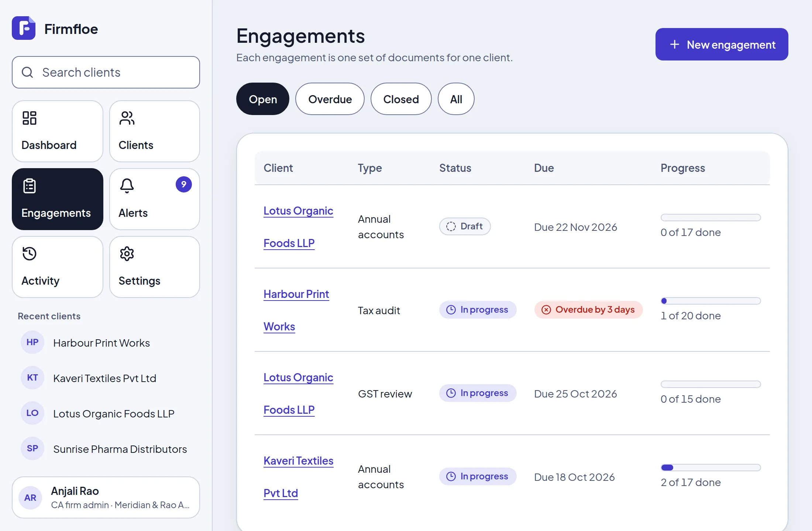Click the LO avatar for Lotus Organic Foods
Image resolution: width=812 pixels, height=531 pixels.
point(32,413)
